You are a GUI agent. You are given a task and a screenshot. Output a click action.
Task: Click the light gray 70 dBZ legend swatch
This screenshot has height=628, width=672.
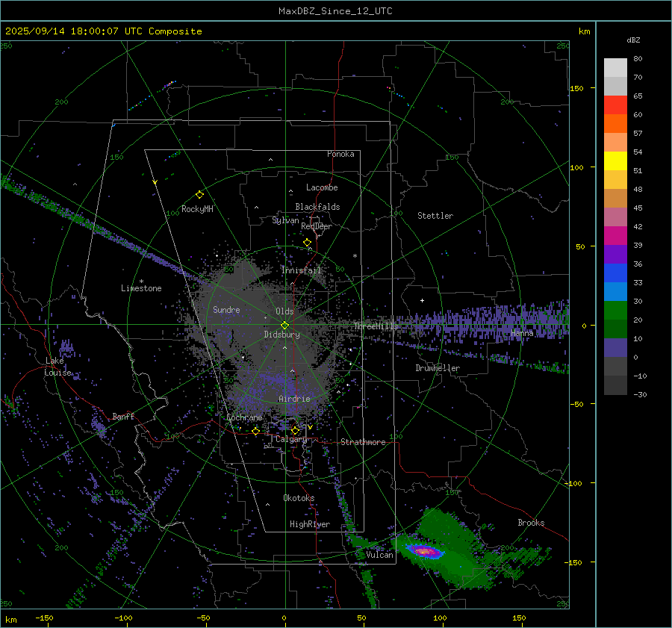615,68
